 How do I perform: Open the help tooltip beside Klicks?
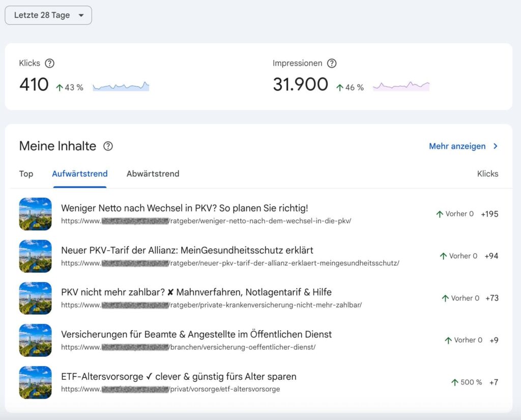[x=49, y=63]
